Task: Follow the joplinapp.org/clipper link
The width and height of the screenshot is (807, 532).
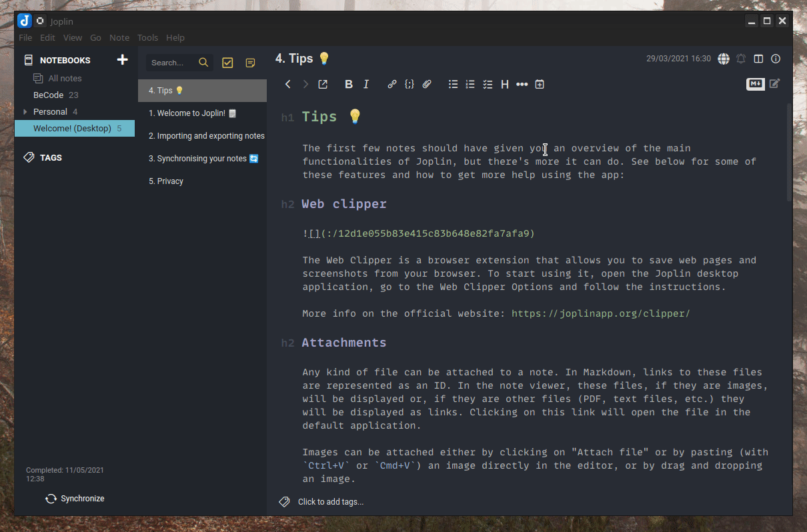Action: point(600,313)
